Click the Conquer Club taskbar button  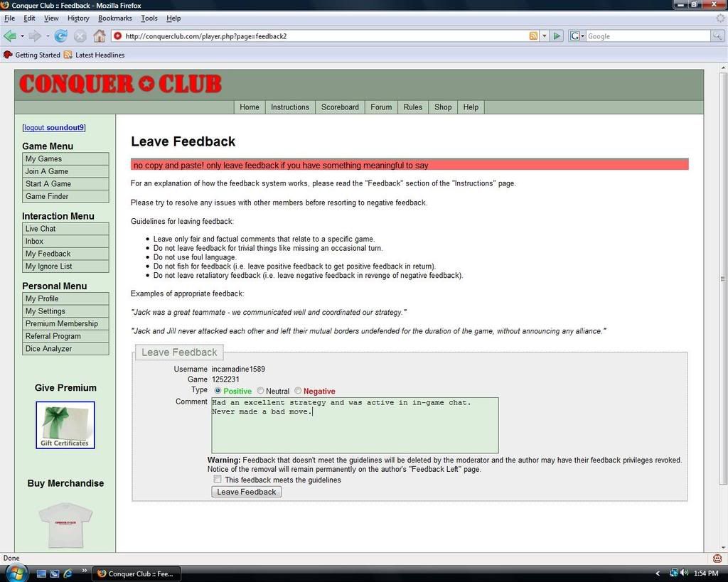[x=136, y=573]
